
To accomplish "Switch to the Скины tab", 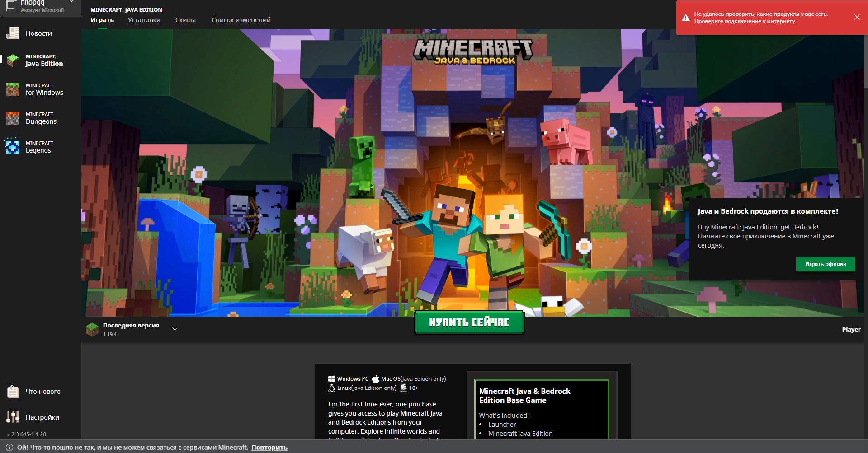I will (185, 20).
